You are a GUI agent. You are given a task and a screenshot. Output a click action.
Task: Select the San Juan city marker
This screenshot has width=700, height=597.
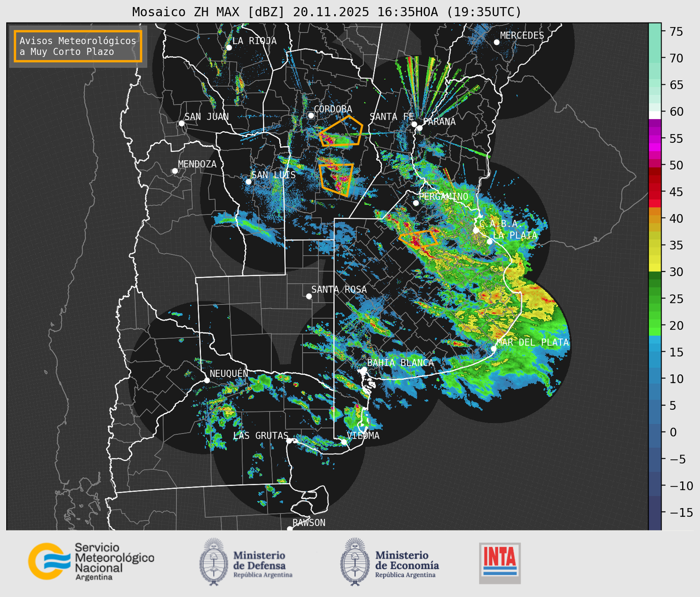pyautogui.click(x=181, y=123)
